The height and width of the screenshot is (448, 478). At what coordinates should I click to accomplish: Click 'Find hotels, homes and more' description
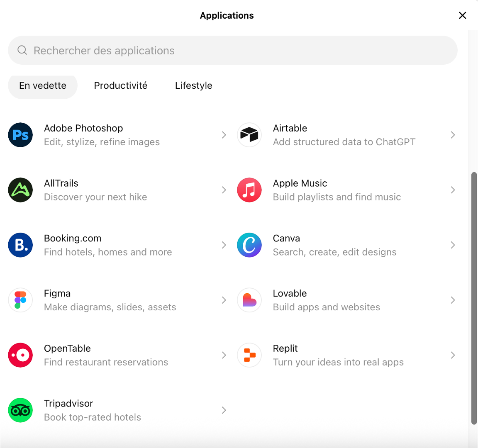point(108,252)
